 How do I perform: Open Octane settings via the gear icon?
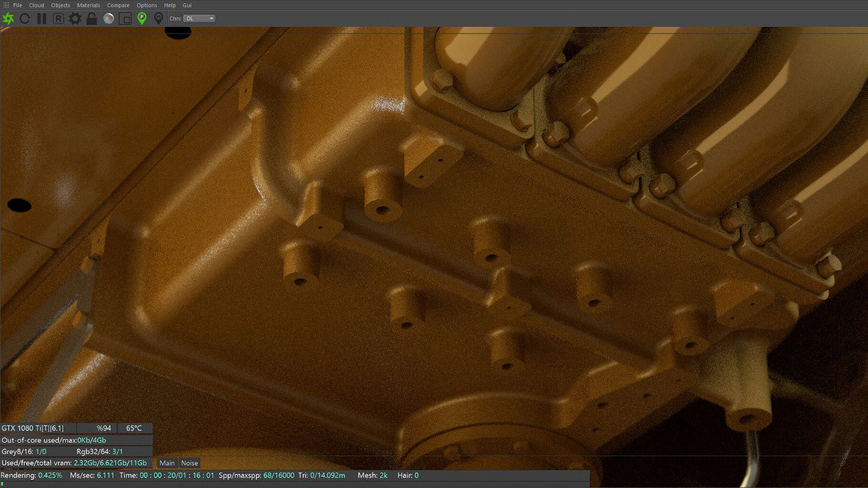click(x=74, y=18)
